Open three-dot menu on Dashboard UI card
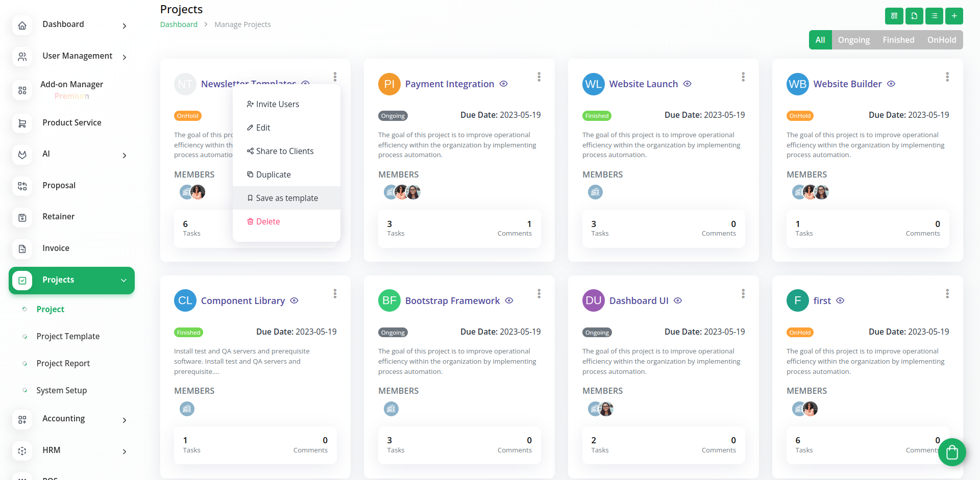 [x=743, y=294]
